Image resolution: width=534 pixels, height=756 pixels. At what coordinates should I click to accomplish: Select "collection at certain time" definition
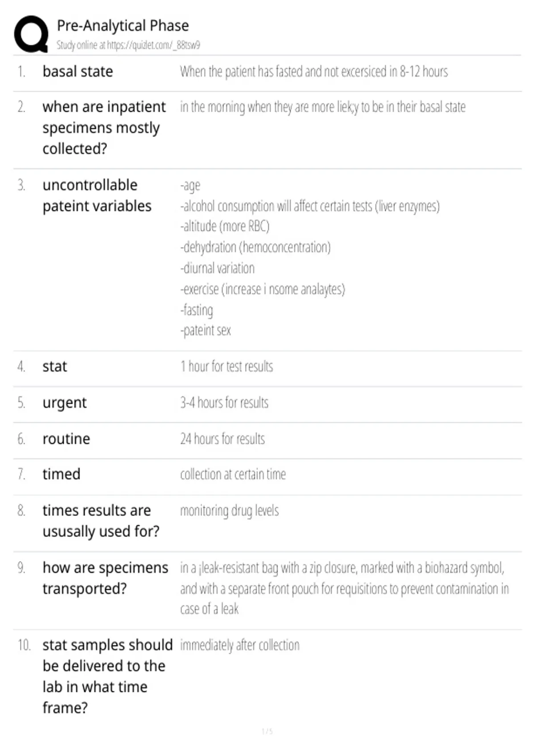pos(233,475)
